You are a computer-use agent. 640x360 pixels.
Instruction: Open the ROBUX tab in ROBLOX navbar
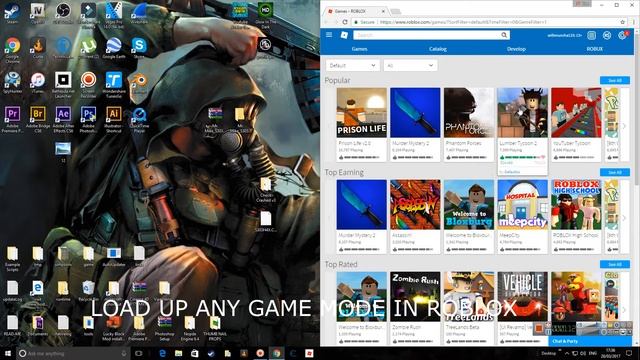coord(594,49)
